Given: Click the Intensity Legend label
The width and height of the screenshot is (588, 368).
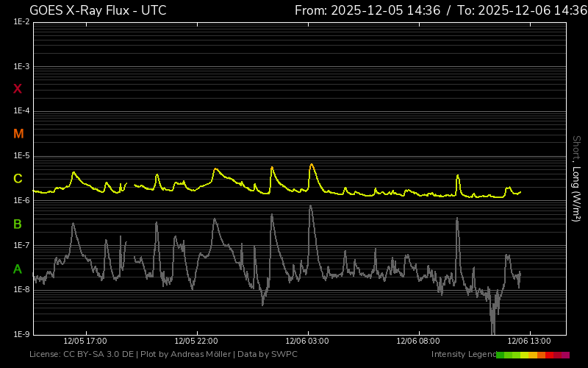Looking at the screenshot, I should pos(463,355).
